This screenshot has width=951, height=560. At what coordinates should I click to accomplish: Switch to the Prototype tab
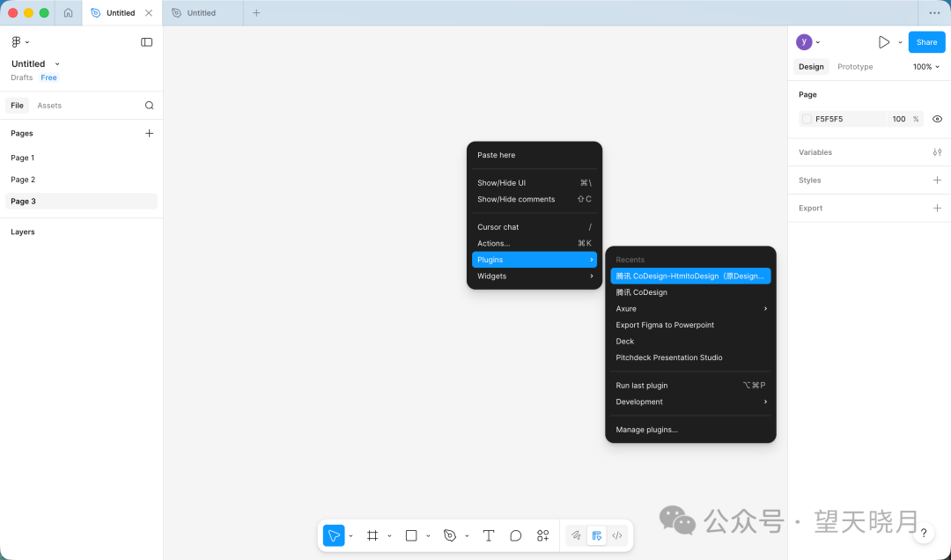855,67
